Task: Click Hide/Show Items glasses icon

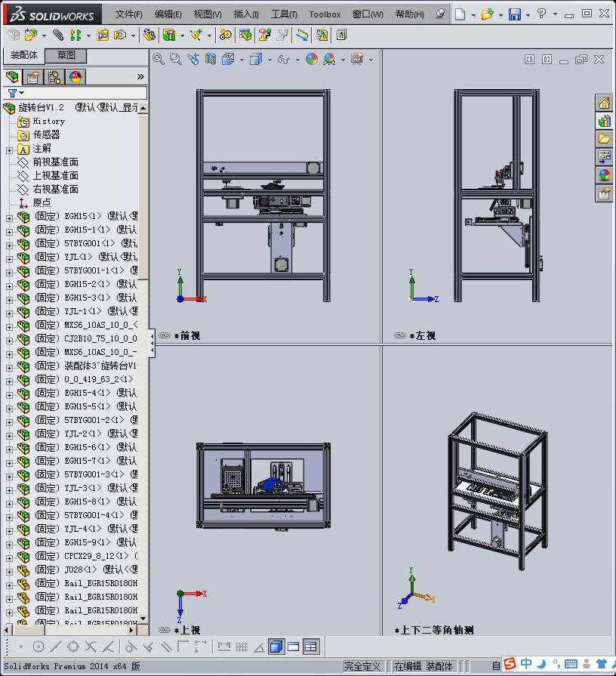Action: pos(283,59)
